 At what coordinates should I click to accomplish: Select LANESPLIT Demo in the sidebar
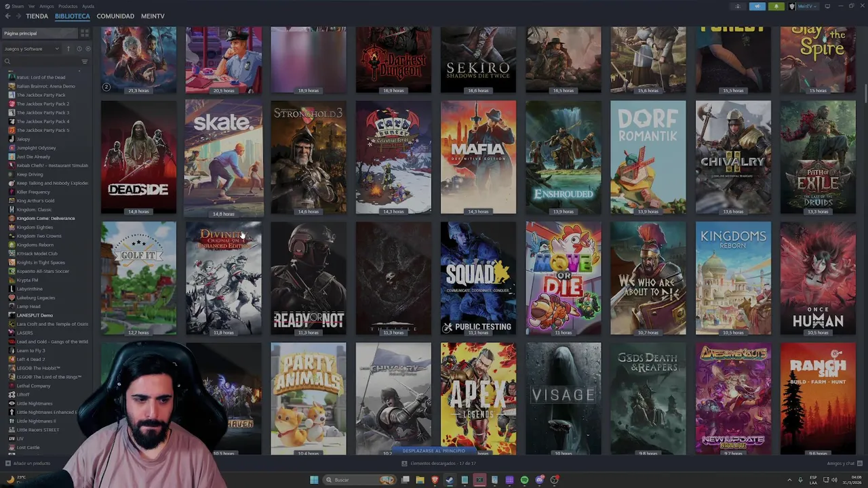coord(35,315)
